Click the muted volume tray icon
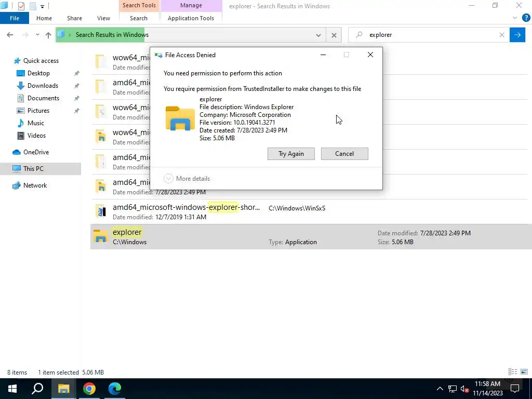532x399 pixels. tap(465, 389)
